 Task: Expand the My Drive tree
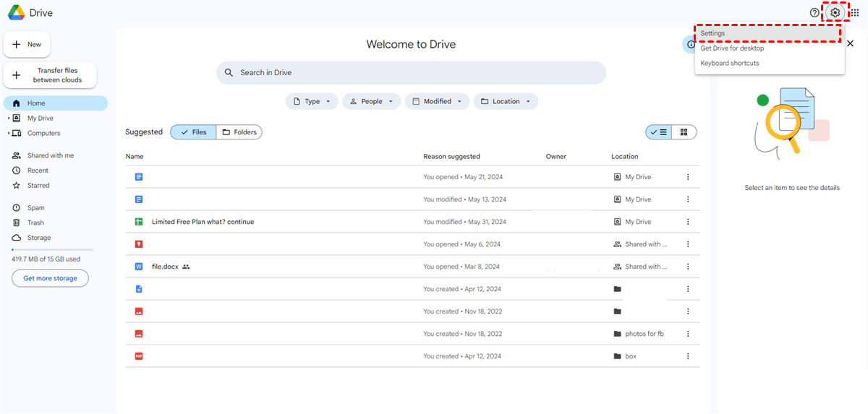pos(8,118)
